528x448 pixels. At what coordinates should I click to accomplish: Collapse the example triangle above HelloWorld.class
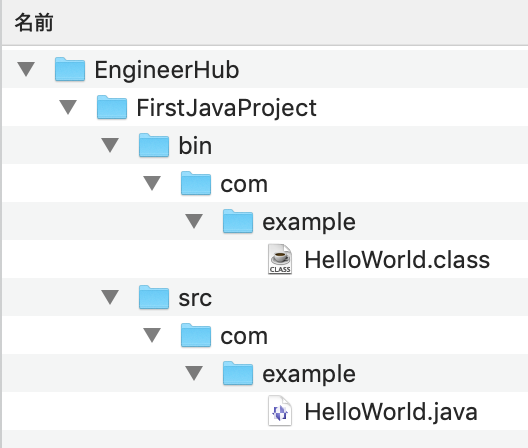tap(194, 221)
